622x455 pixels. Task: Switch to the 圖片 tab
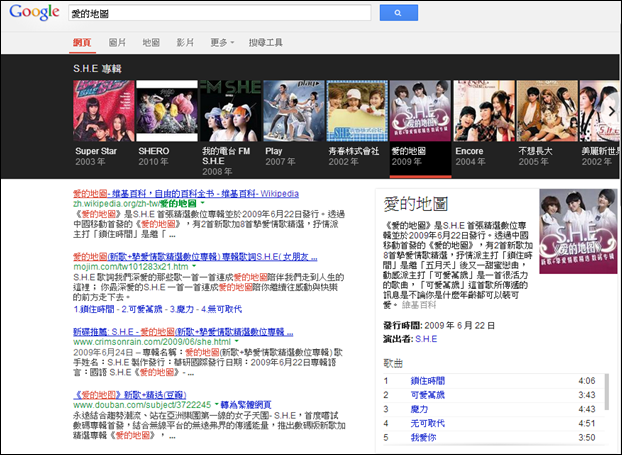pos(117,42)
